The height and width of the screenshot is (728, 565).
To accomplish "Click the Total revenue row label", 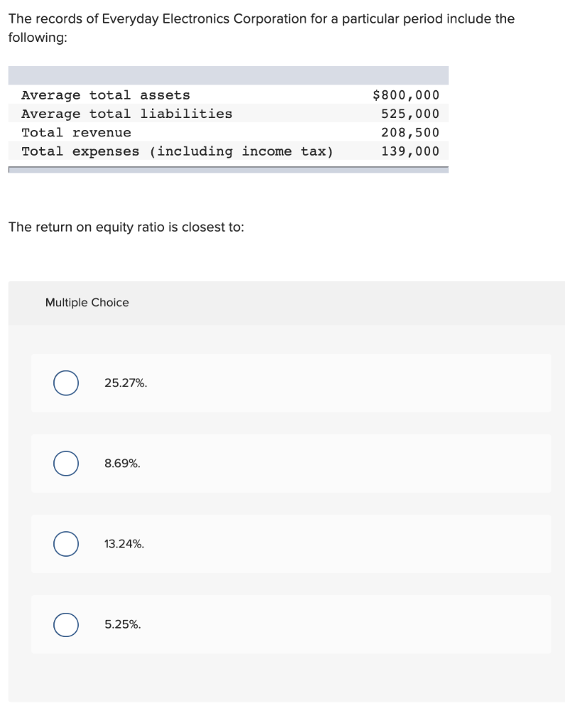I will pos(76,132).
